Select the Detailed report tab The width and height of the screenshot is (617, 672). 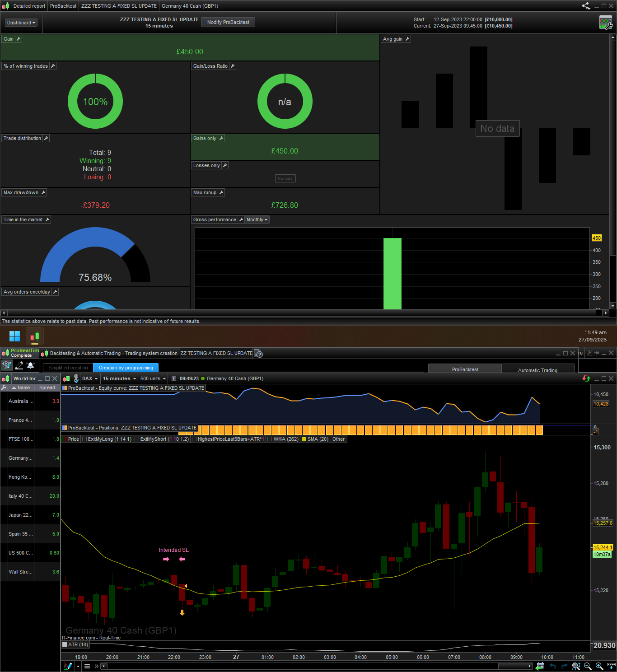pyautogui.click(x=29, y=6)
